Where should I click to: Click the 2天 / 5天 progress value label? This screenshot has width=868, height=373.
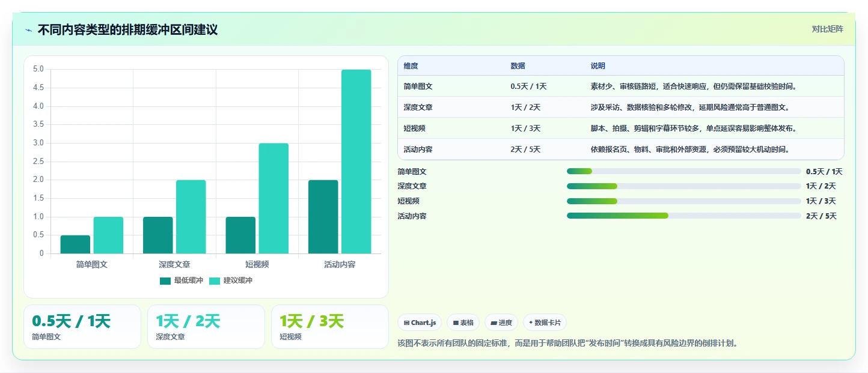click(x=821, y=216)
